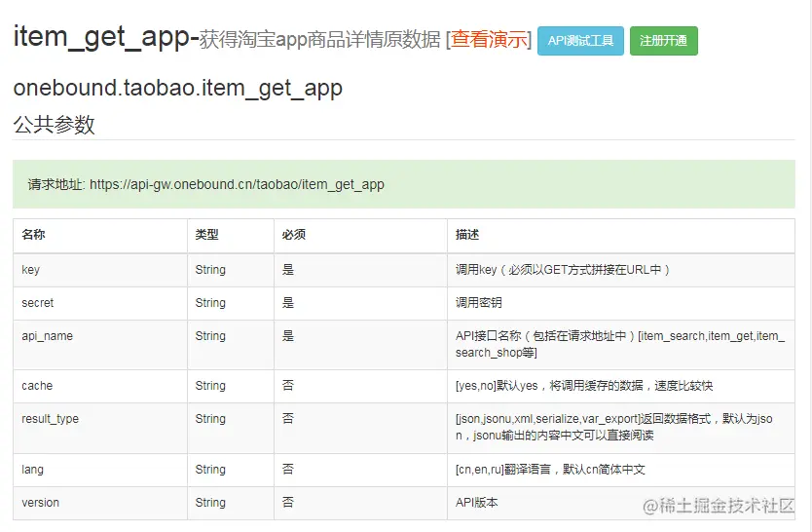This screenshot has height=532, width=812.
Task: Click the [cn,en,ru]翻译语言 description cell
Action: 621,470
